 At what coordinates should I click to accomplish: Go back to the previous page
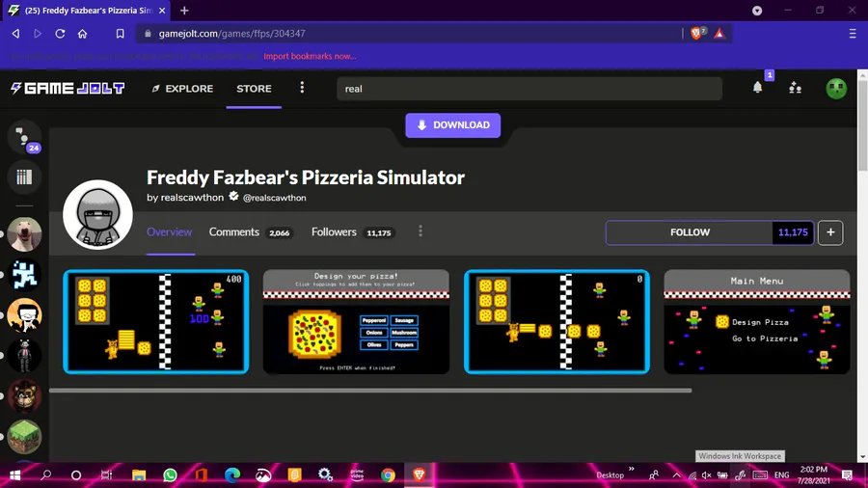[x=15, y=34]
